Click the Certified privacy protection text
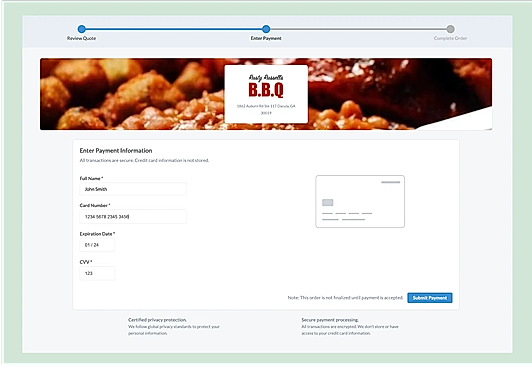Viewport: 532px width, 368px height. [157, 320]
